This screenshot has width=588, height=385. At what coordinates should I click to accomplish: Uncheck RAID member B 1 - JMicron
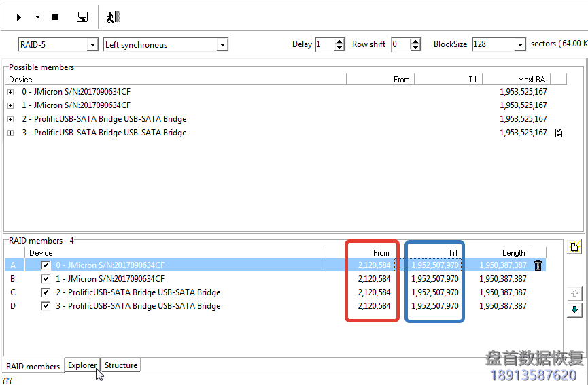pyautogui.click(x=46, y=279)
